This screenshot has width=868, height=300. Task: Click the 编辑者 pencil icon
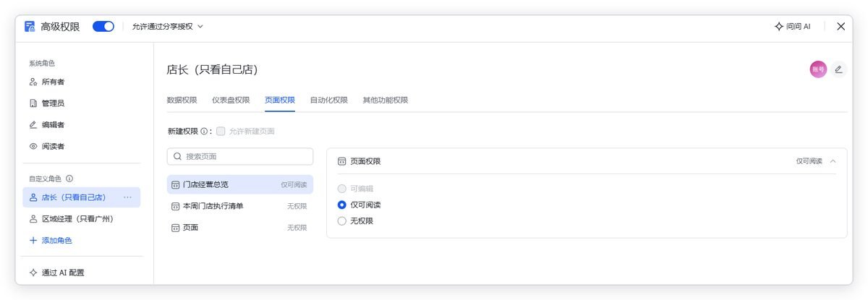33,125
